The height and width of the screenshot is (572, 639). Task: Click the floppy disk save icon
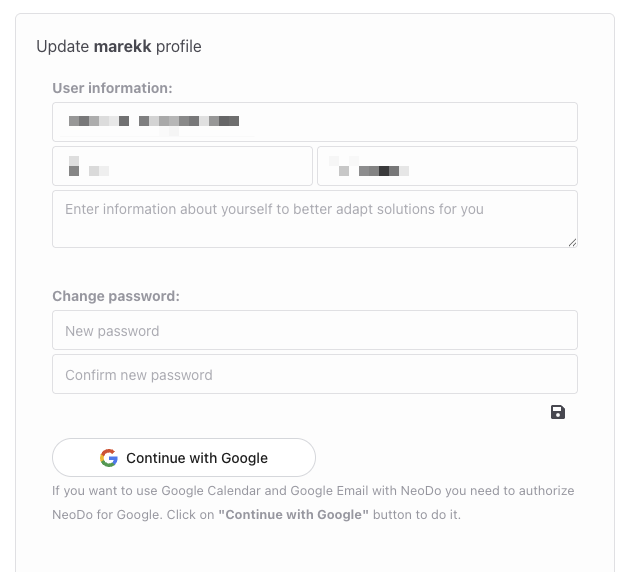pos(558,412)
